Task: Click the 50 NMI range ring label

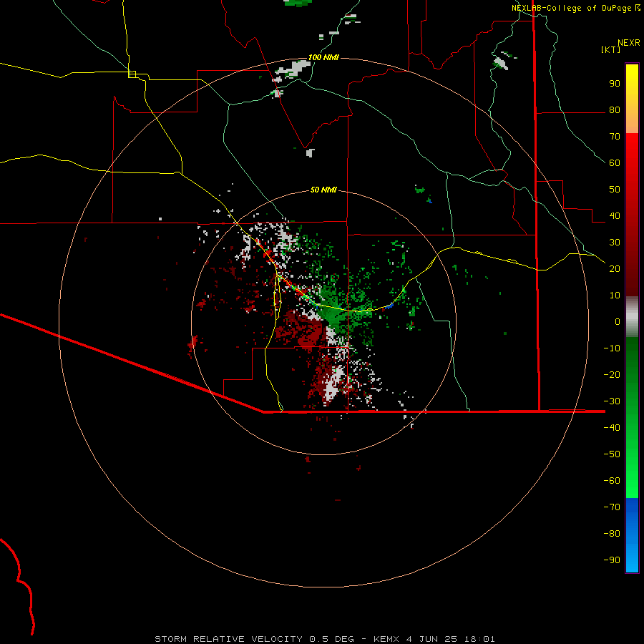Action: click(x=323, y=190)
